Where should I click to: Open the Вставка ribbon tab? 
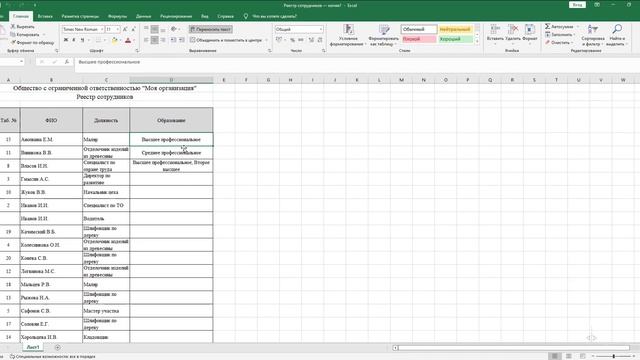[x=45, y=16]
